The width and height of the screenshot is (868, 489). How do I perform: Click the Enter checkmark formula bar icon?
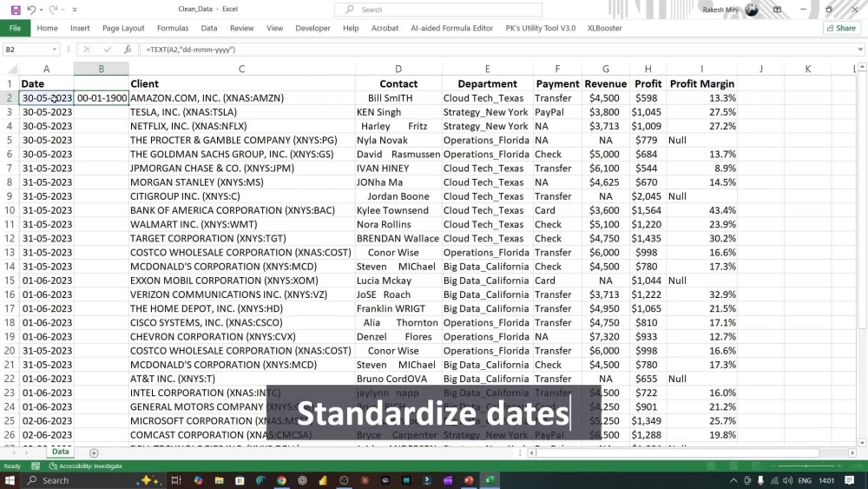pos(108,50)
